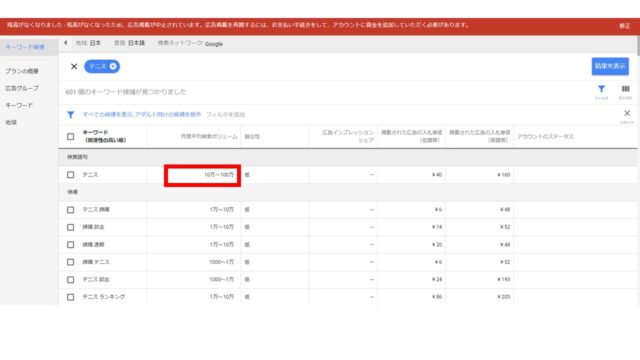Sort by the low-range top of page bid header
The width and height of the screenshot is (640, 360).
(411, 136)
